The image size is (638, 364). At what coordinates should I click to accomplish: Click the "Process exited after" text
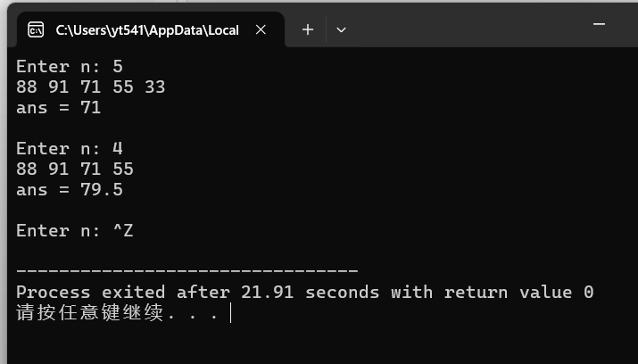(123, 293)
